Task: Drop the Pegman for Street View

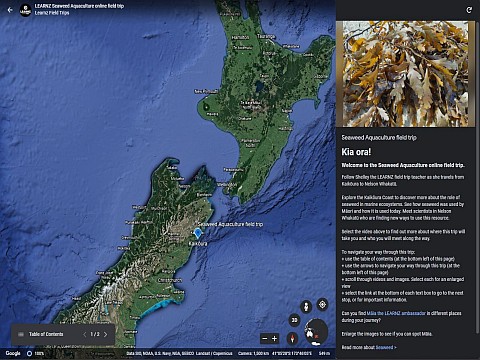Action: tap(306, 306)
